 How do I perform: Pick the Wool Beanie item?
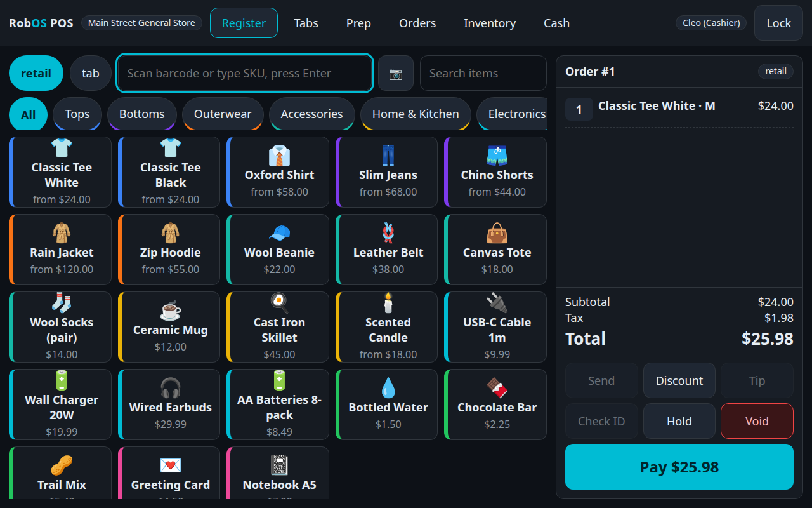(x=278, y=250)
